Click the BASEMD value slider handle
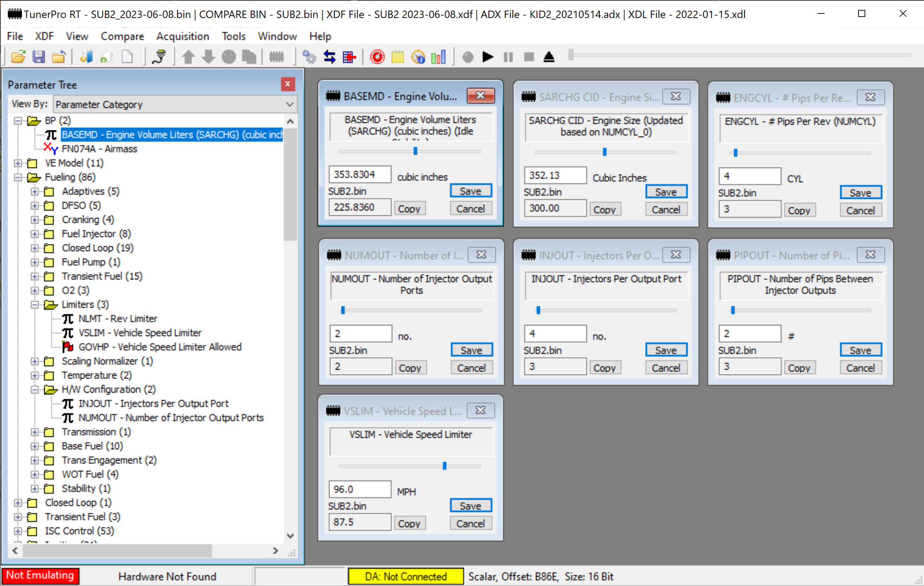 pyautogui.click(x=415, y=151)
